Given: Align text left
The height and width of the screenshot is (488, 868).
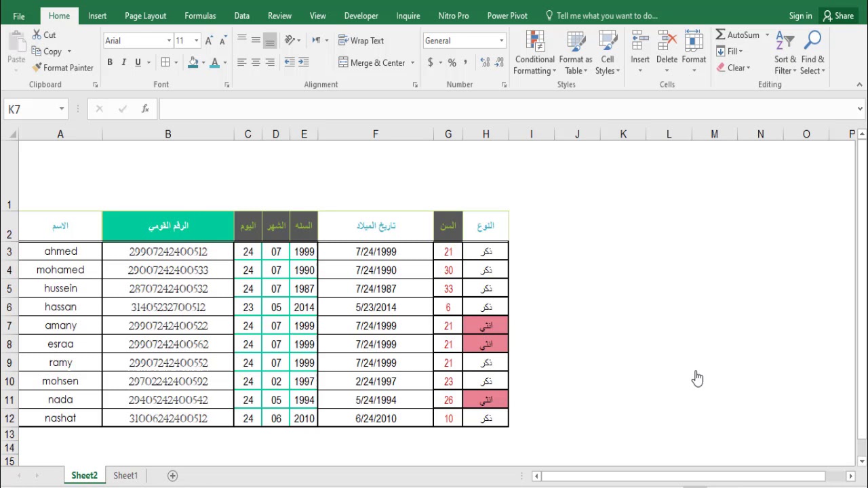Looking at the screenshot, I should 242,62.
